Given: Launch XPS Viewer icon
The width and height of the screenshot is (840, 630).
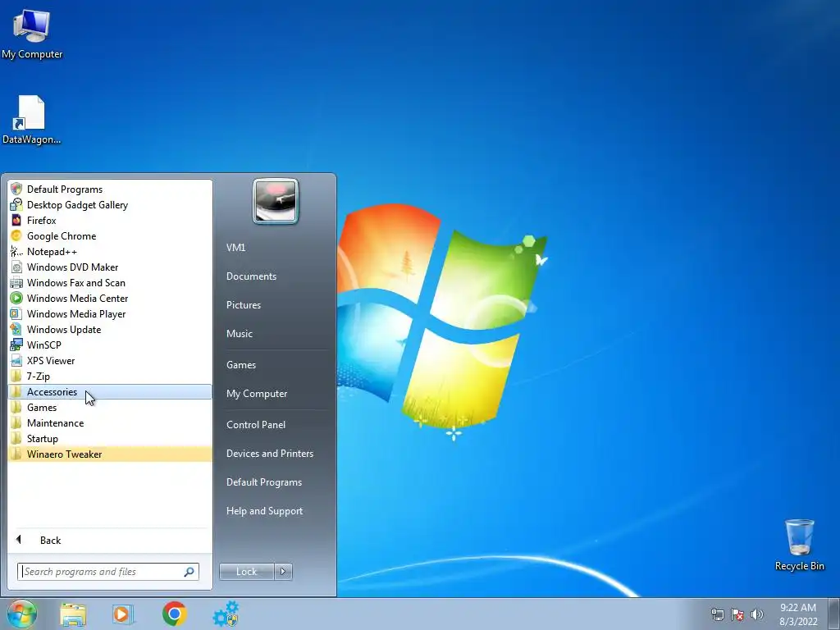Looking at the screenshot, I should pos(16,360).
